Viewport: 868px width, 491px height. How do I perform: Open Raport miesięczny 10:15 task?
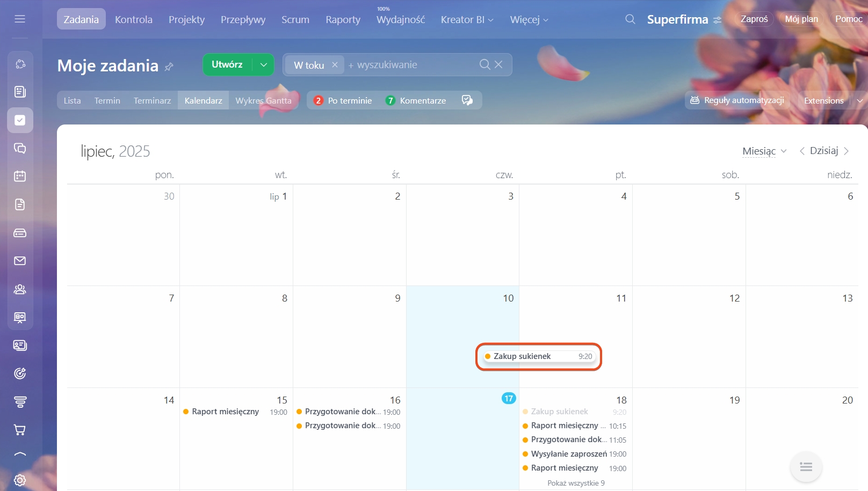pos(575,426)
